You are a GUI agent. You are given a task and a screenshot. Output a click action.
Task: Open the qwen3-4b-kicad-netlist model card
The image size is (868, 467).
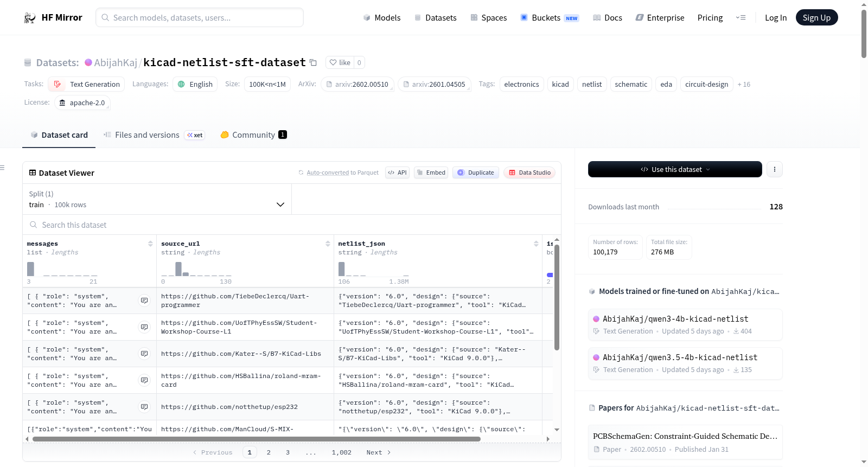[685, 324]
